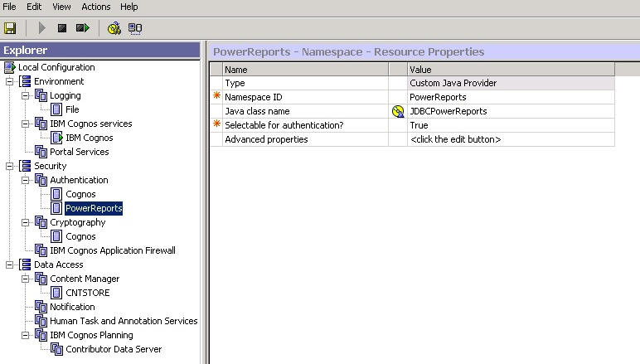Collapse the Data Access tree node

coord(10,265)
